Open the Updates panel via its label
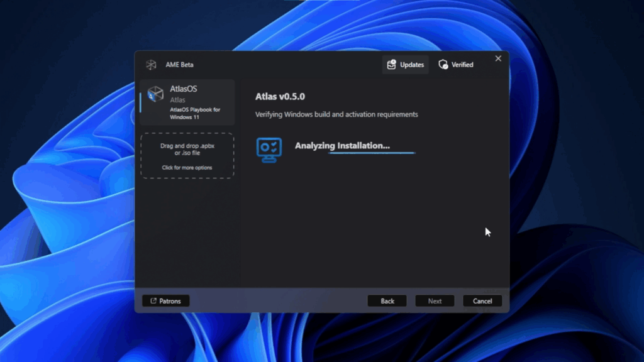The image size is (644, 362). tap(412, 65)
